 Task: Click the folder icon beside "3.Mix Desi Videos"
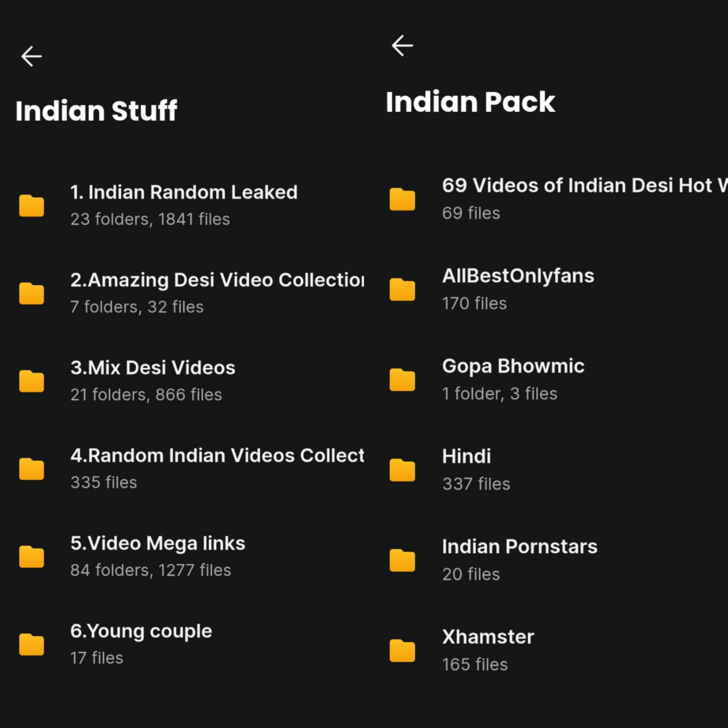31,381
